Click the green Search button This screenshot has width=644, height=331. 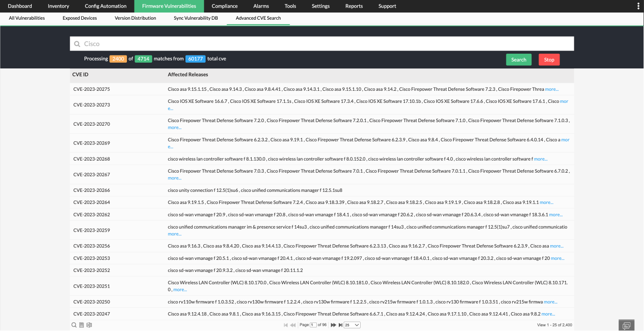519,59
